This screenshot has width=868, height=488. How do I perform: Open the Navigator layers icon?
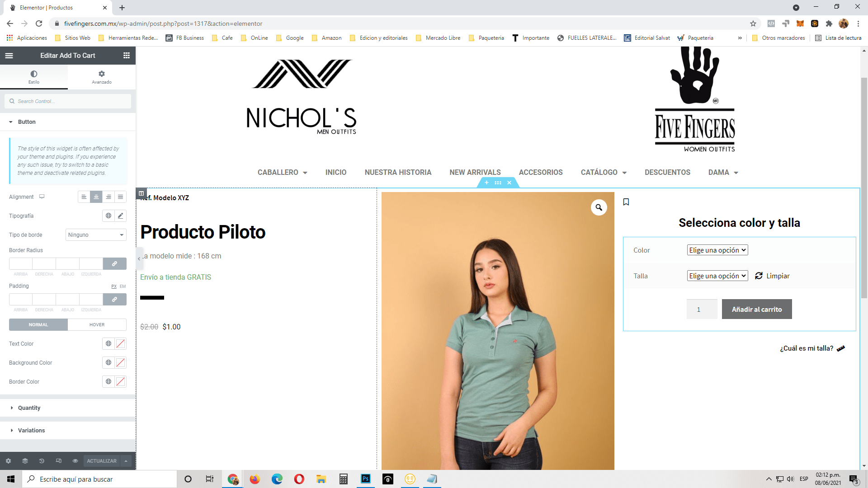tap(25, 461)
